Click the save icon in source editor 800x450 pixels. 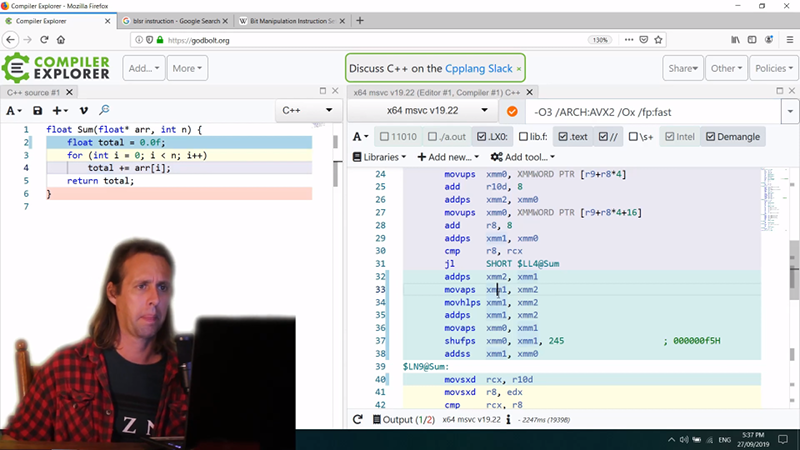pyautogui.click(x=38, y=110)
